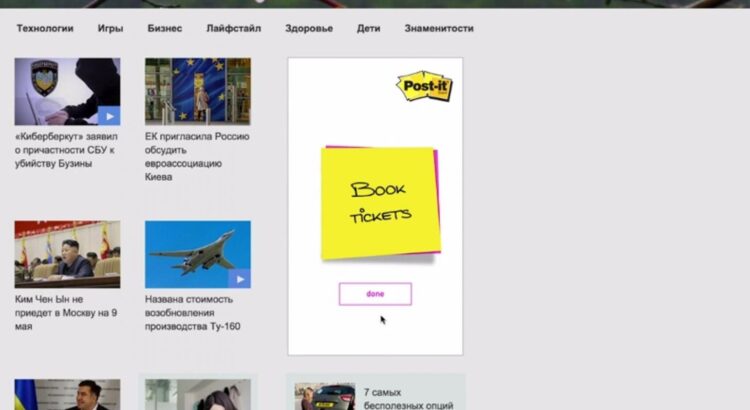Open the Дети category

pos(368,28)
